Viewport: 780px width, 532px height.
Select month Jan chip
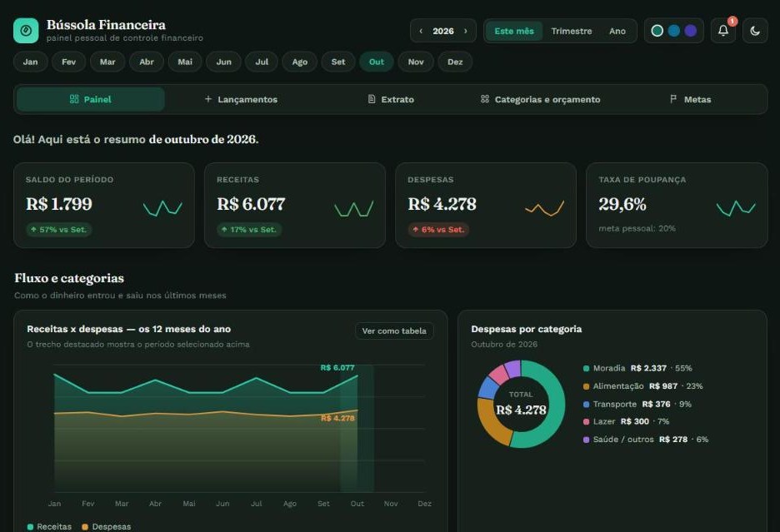[x=30, y=62]
